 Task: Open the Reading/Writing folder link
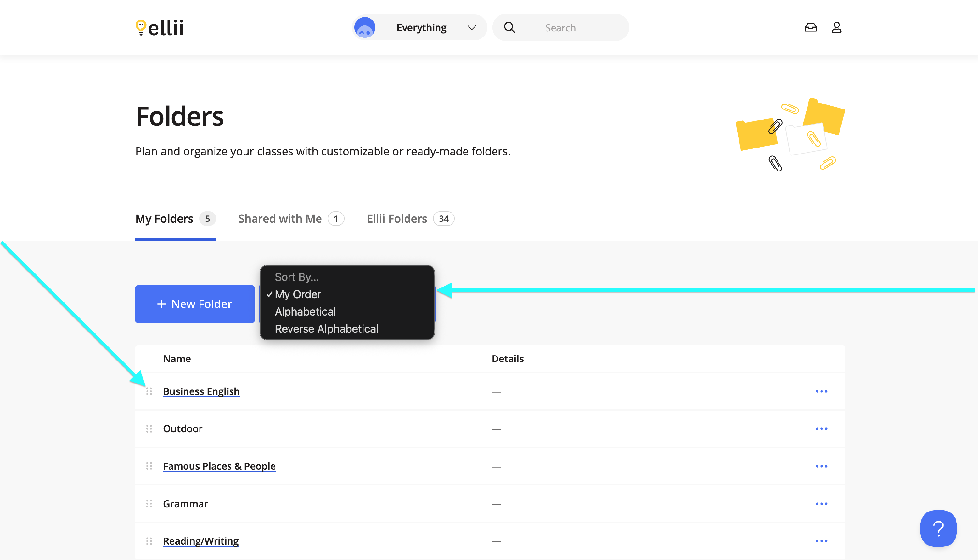(x=201, y=541)
